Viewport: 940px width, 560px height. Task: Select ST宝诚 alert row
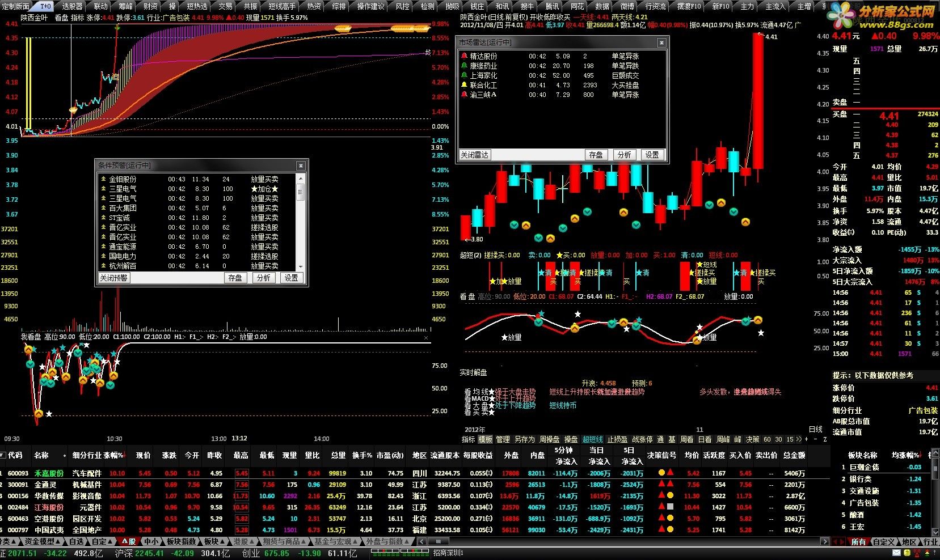click(x=197, y=218)
